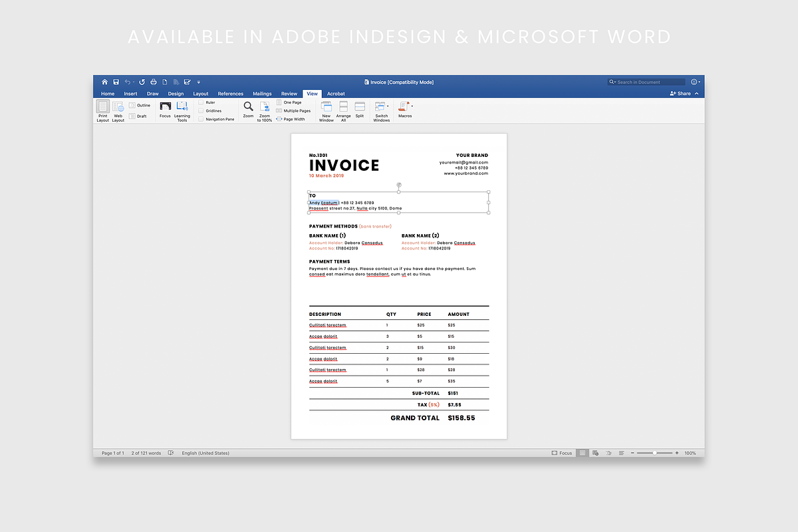Open the Zoom magnifier dialog

(248, 110)
